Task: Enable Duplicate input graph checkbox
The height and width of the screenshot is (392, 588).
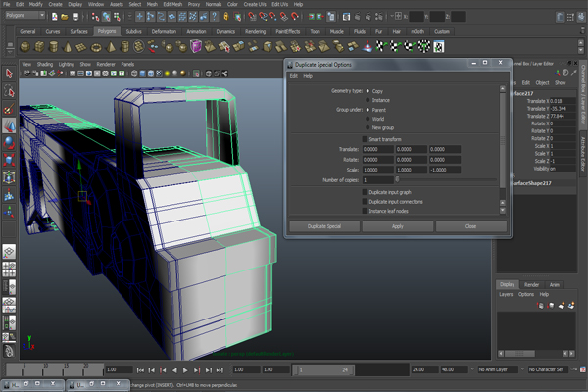Action: 365,192
